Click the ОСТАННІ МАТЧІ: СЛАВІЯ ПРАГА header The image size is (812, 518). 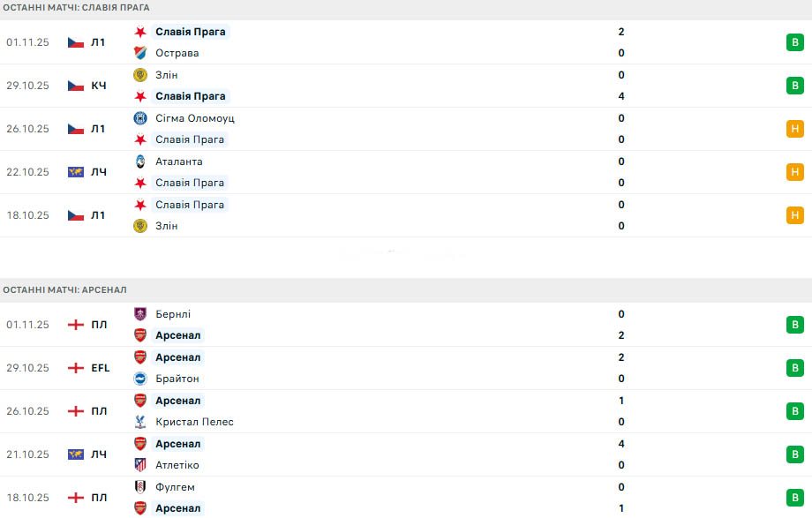(76, 7)
